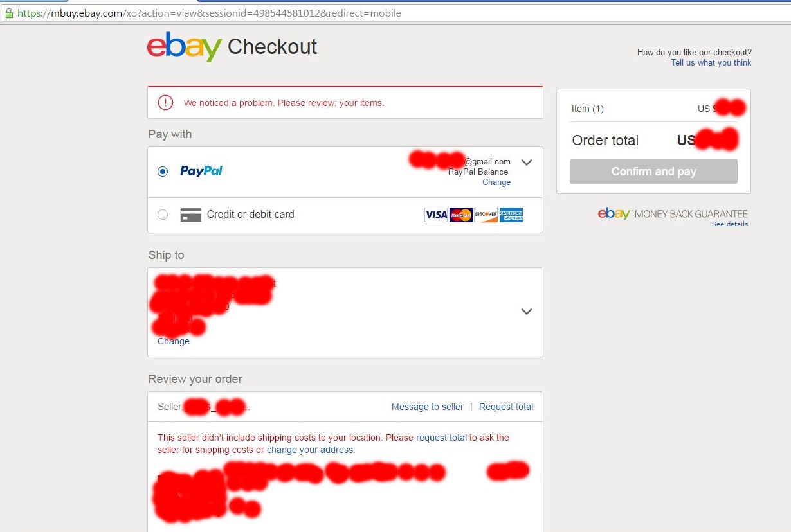The width and height of the screenshot is (791, 532).
Task: Click the American Express logo
Action: click(x=511, y=215)
